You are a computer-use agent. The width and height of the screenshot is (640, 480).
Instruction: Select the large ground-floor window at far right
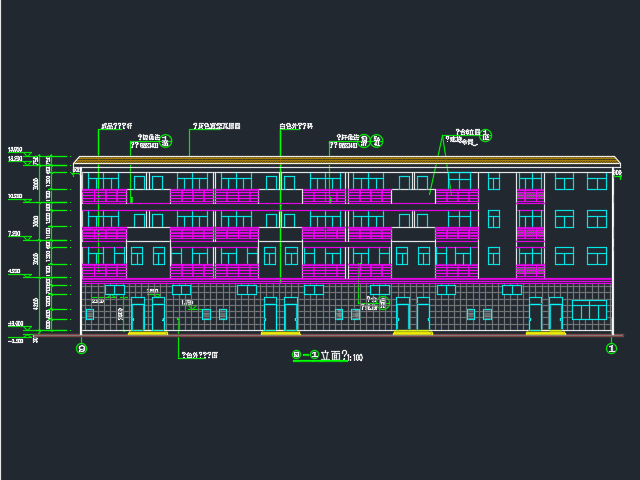[589, 310]
